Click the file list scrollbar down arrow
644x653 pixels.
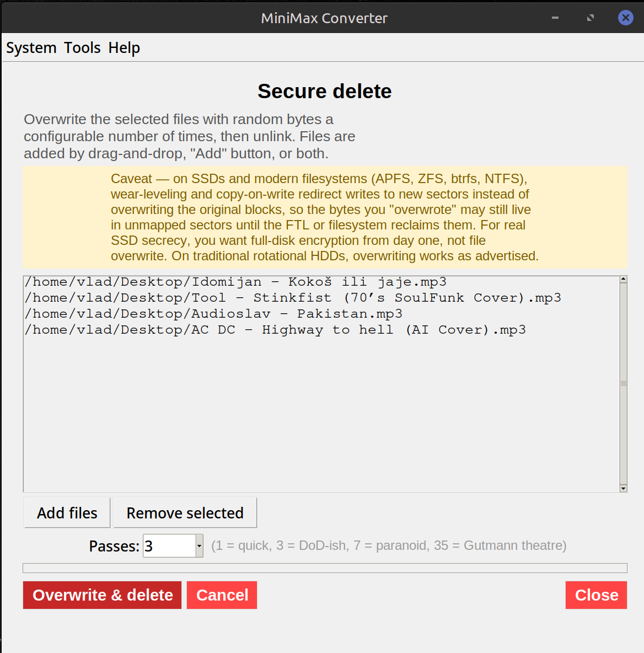click(x=623, y=488)
